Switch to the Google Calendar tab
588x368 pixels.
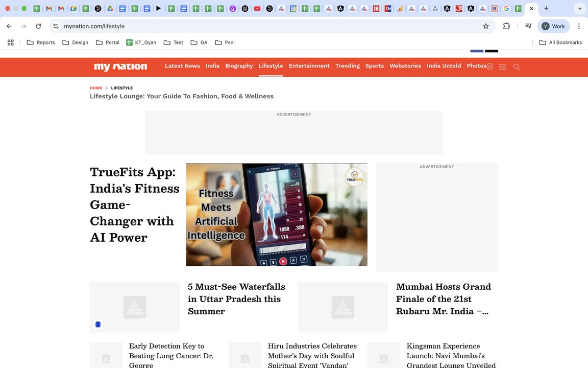pyautogui.click(x=293, y=8)
